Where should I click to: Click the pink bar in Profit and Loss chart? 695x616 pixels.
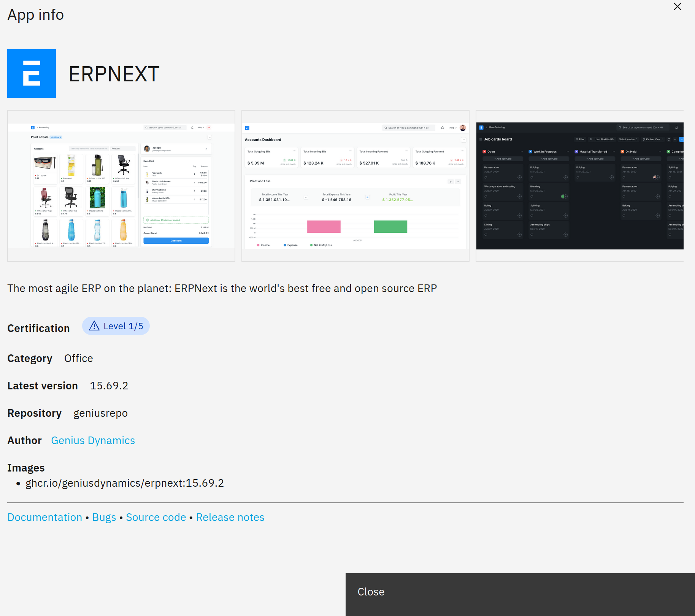[x=324, y=227]
